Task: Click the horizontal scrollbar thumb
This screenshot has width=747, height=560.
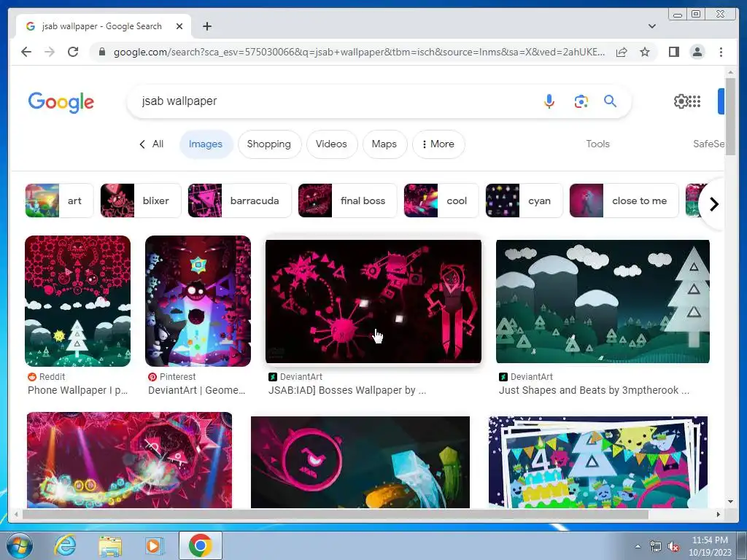Action: [x=335, y=514]
